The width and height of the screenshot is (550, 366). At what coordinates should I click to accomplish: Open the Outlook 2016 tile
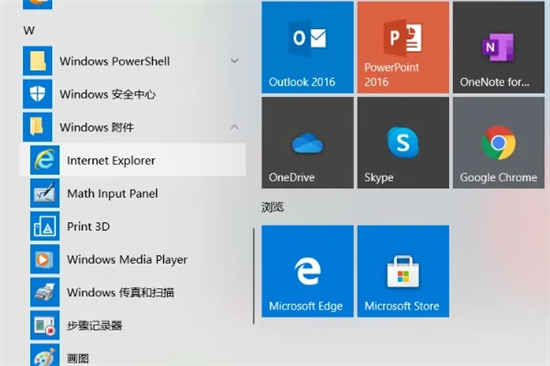pos(308,47)
